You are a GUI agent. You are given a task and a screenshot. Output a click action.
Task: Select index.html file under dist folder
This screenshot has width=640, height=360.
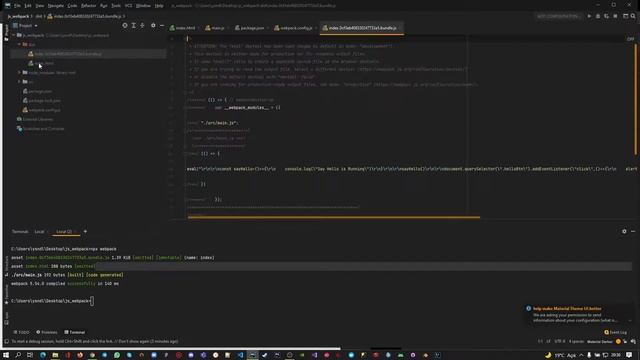coord(41,63)
